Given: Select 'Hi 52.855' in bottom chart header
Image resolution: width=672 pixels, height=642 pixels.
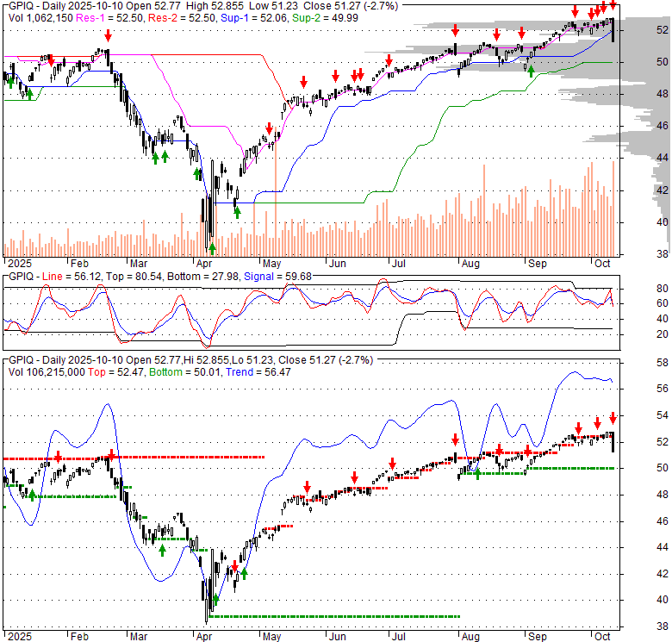Looking at the screenshot, I should click(207, 360).
